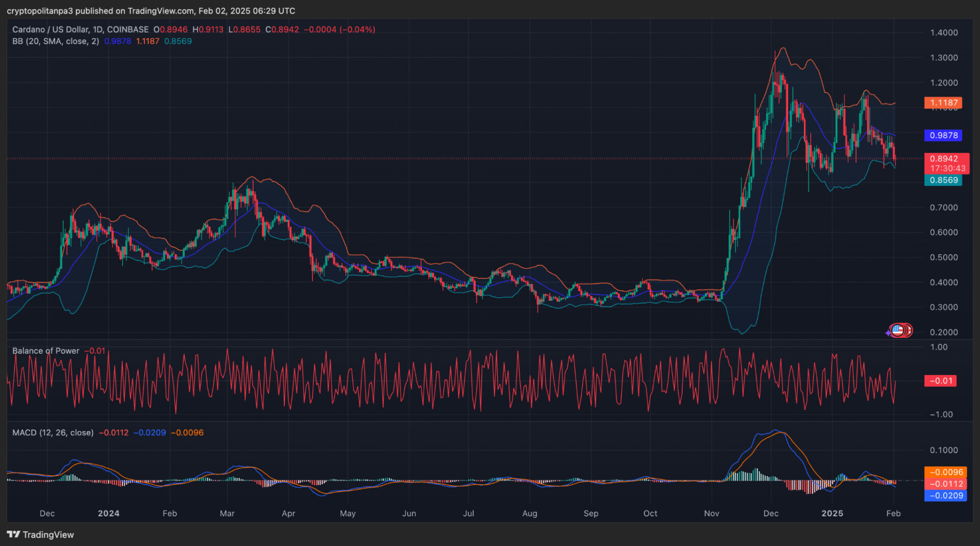This screenshot has height=546, width=980.
Task: Click the 0.4000 price scale label
Action: point(944,282)
